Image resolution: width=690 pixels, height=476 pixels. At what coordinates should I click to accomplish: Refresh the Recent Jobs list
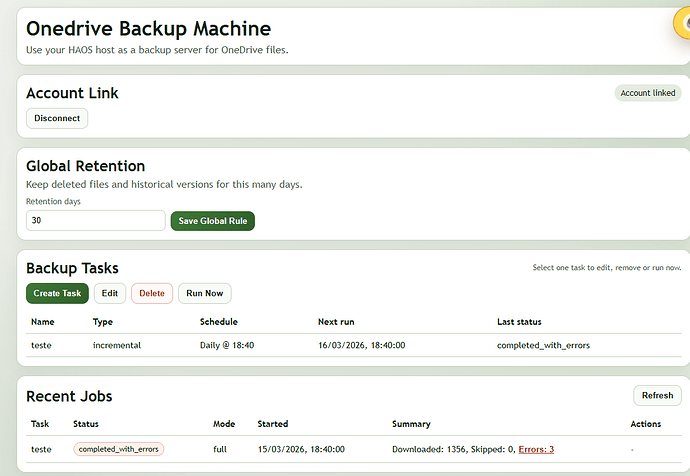click(x=657, y=395)
